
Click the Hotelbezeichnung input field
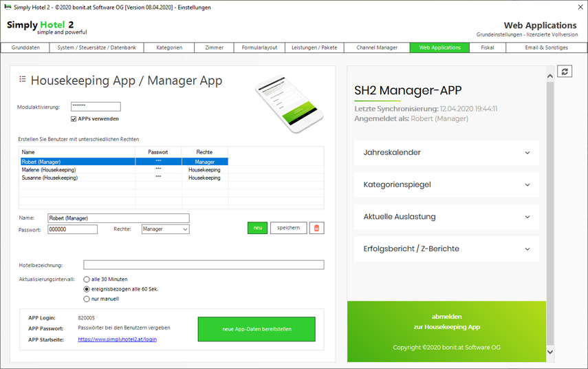(x=204, y=265)
